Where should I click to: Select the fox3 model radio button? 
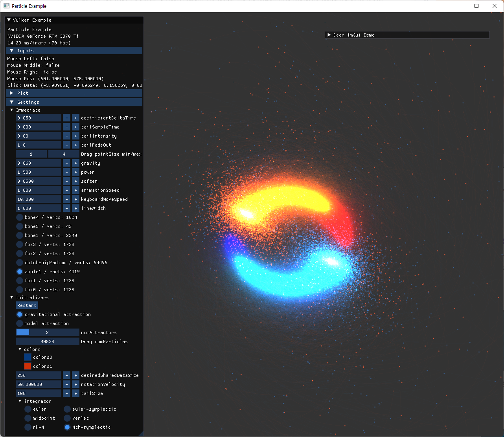(20, 244)
